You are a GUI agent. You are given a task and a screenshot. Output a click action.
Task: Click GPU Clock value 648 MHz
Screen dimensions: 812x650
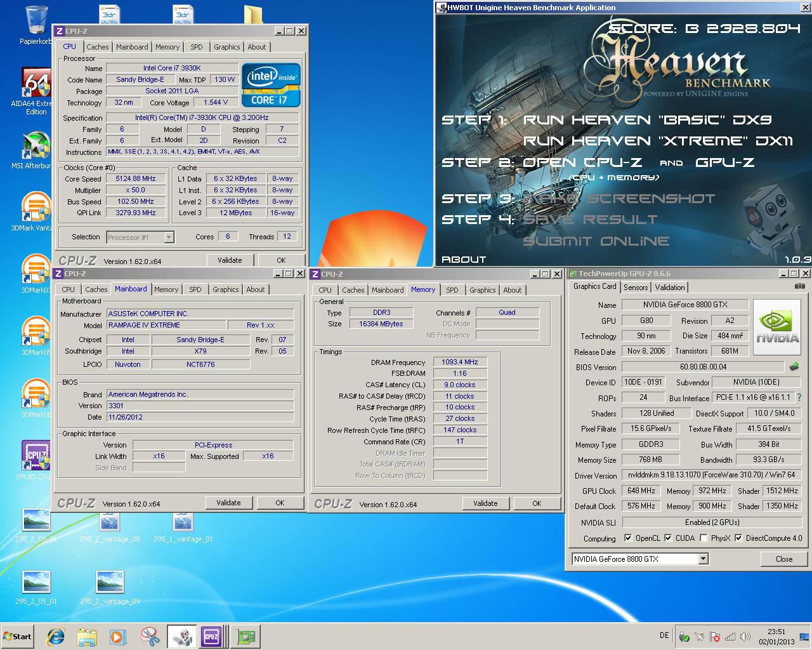click(641, 491)
